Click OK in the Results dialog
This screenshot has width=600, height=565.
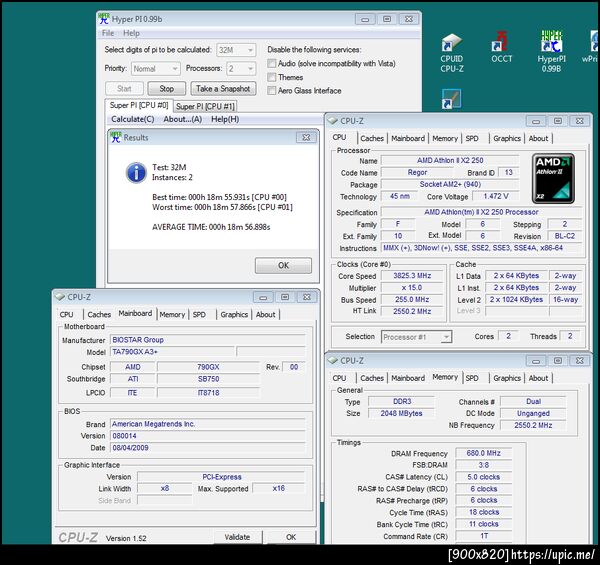283,265
